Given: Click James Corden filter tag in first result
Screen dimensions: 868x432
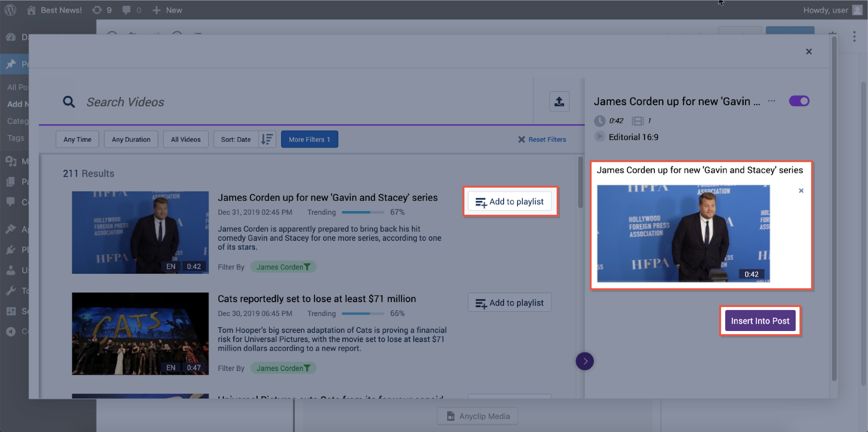Looking at the screenshot, I should click(283, 267).
